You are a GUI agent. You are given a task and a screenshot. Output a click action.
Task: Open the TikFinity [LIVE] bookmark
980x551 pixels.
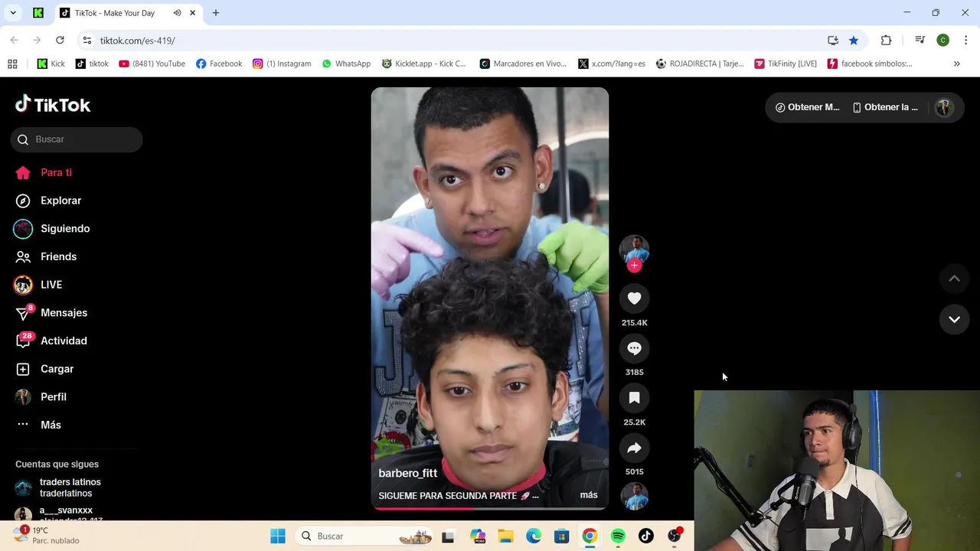tap(786, 64)
